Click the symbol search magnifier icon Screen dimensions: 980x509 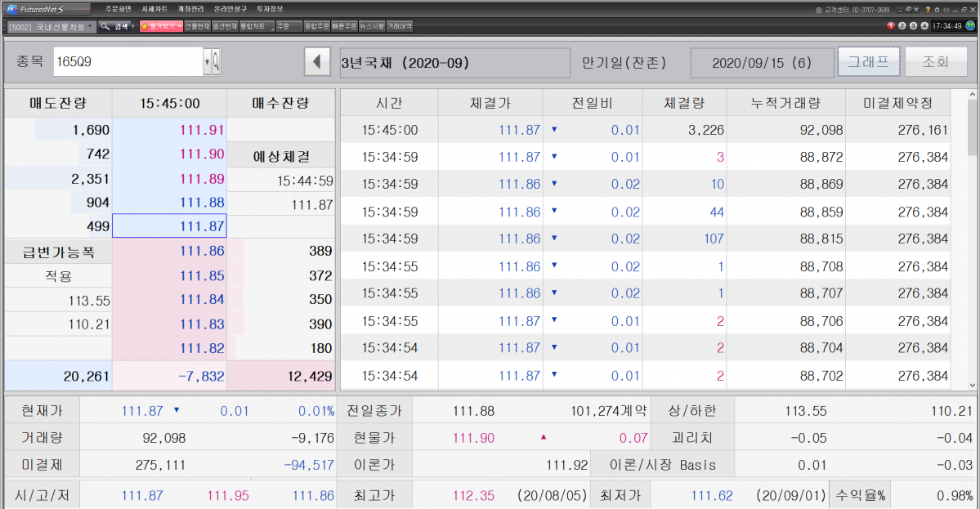(216, 61)
